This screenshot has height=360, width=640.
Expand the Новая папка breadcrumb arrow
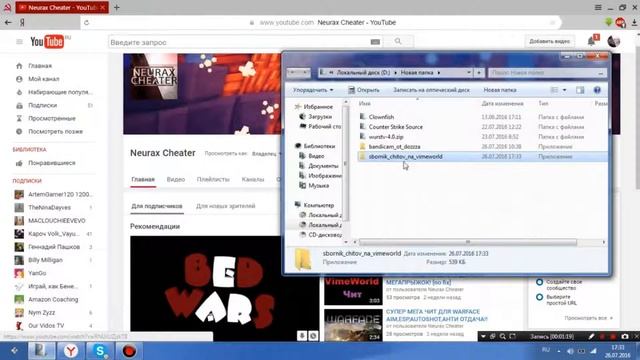click(439, 73)
